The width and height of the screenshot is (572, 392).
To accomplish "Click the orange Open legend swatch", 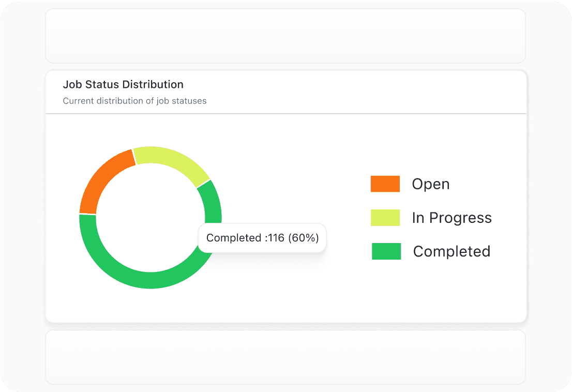I will 385,184.
